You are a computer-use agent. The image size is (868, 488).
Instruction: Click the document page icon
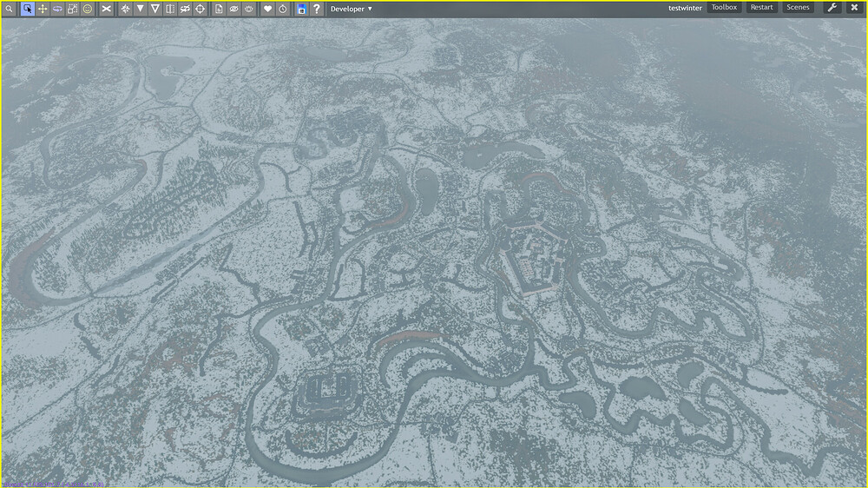(219, 9)
